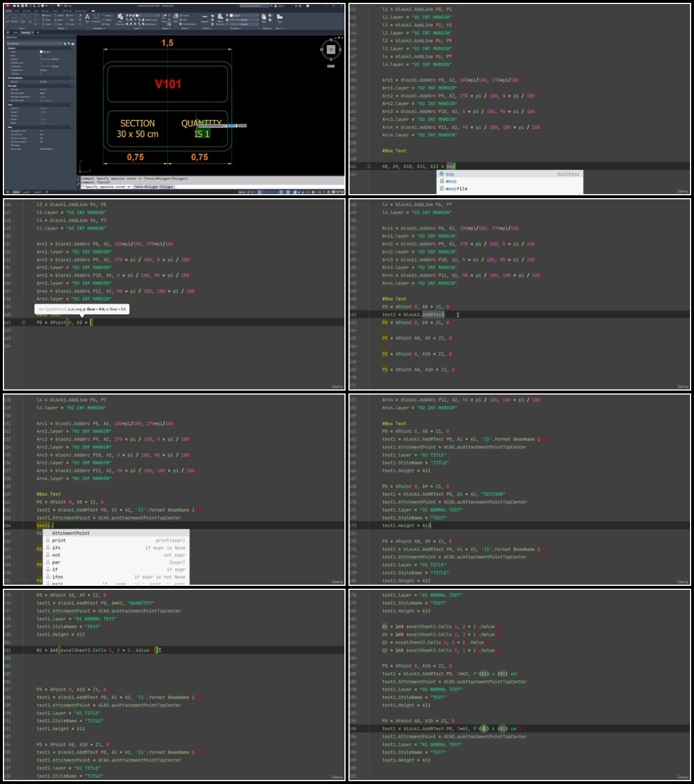Select the Line drawing tool
694x784 pixels.
(x=8, y=18)
